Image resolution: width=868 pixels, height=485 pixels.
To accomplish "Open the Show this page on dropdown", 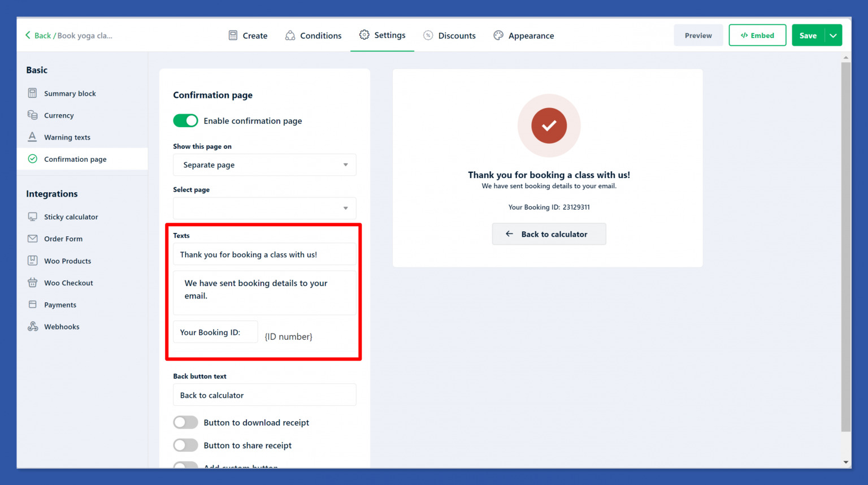I will tap(264, 165).
